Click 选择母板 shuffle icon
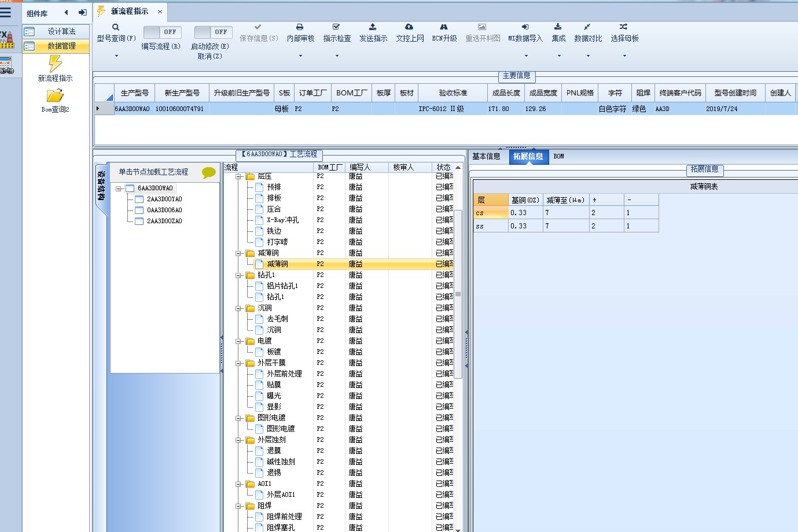The width and height of the screenshot is (798, 532). click(x=623, y=27)
